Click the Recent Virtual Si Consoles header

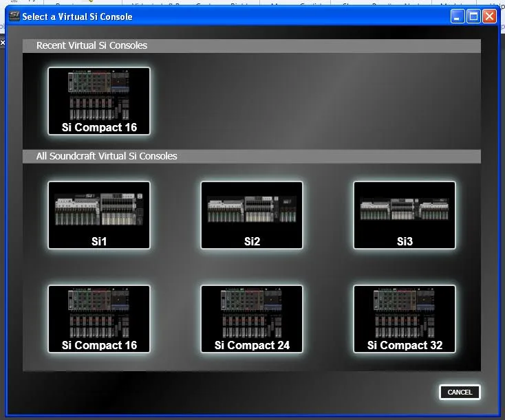(x=252, y=45)
